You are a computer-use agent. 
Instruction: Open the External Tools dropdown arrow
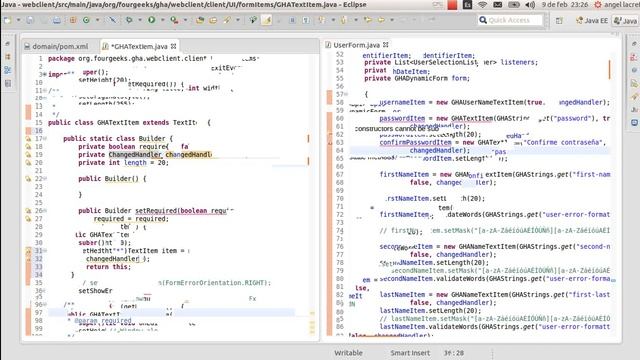click(185, 20)
